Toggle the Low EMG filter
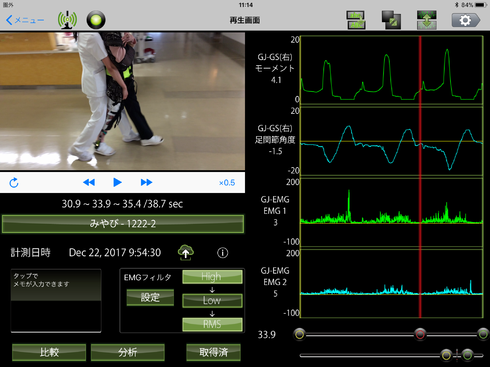The width and height of the screenshot is (490, 367). tap(212, 300)
